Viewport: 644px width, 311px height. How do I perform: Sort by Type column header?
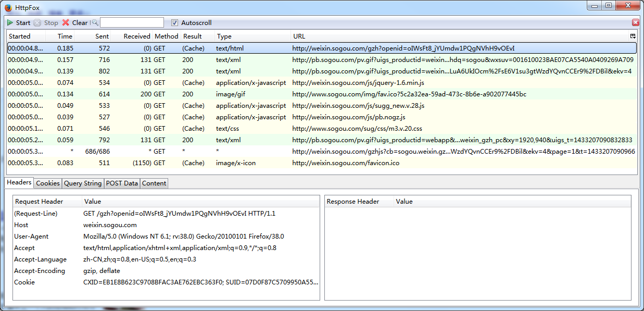coord(252,36)
